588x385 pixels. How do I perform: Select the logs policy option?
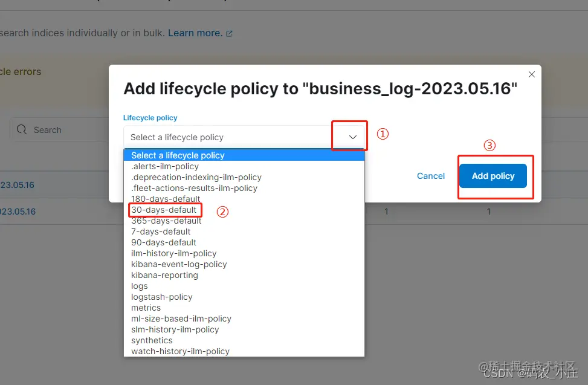coord(244,286)
